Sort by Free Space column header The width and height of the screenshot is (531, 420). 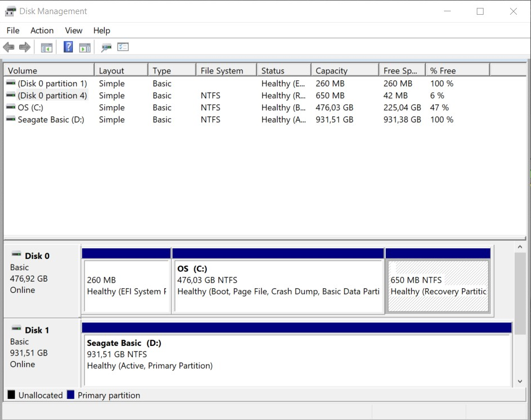[402, 70]
